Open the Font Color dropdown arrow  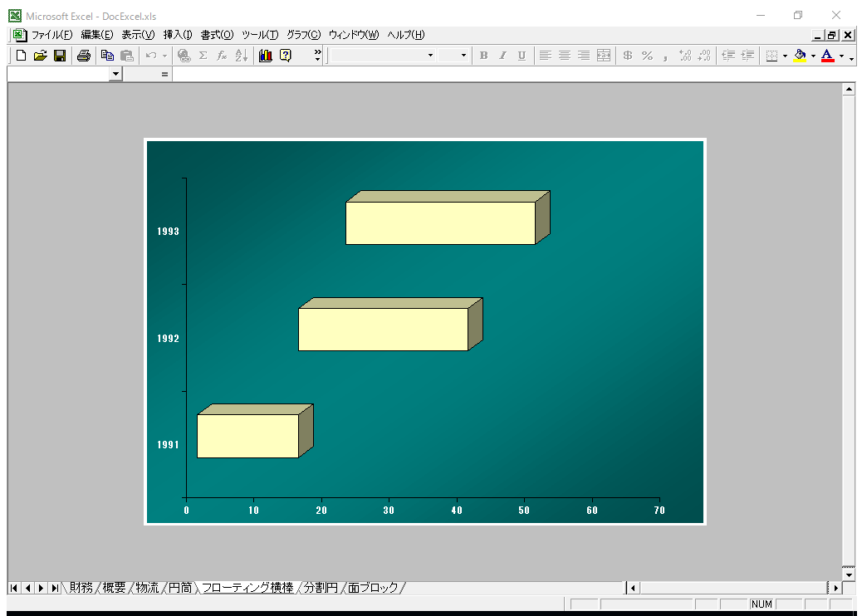(x=841, y=56)
